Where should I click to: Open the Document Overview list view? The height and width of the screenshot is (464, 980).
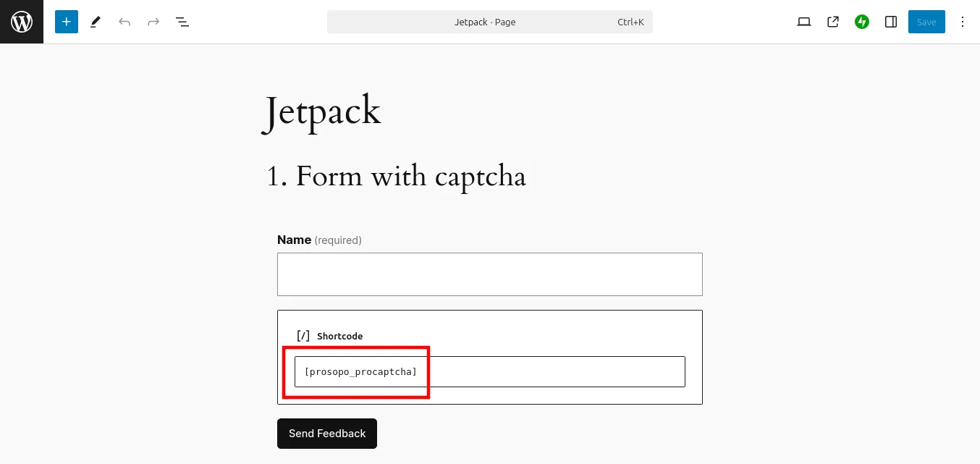[x=182, y=22]
